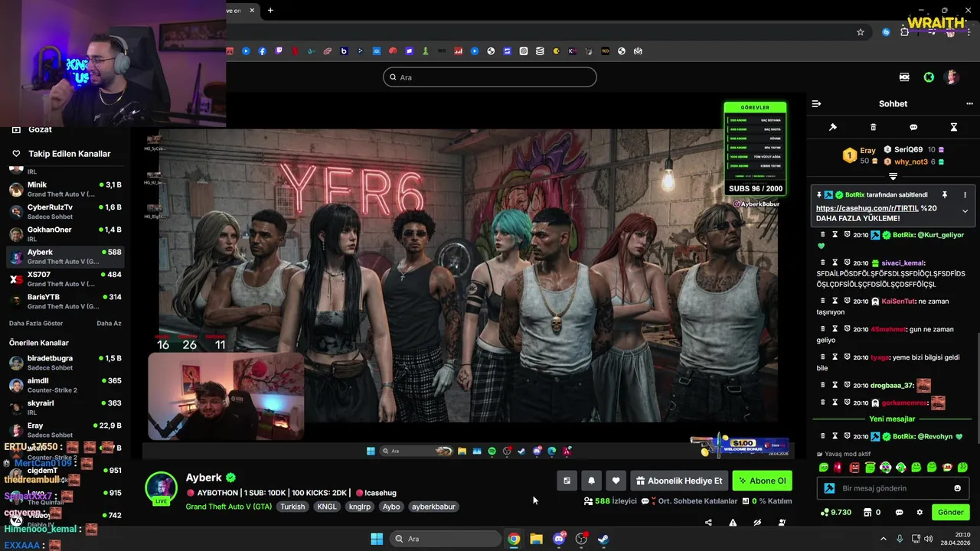Open new browser tab with plus button
The height and width of the screenshot is (551, 980).
(x=270, y=10)
